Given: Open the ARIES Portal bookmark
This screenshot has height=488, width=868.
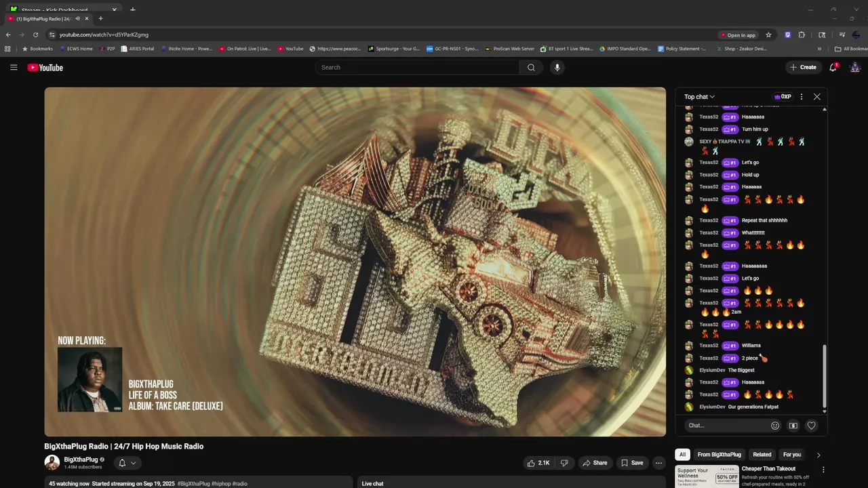Looking at the screenshot, I should [138, 49].
